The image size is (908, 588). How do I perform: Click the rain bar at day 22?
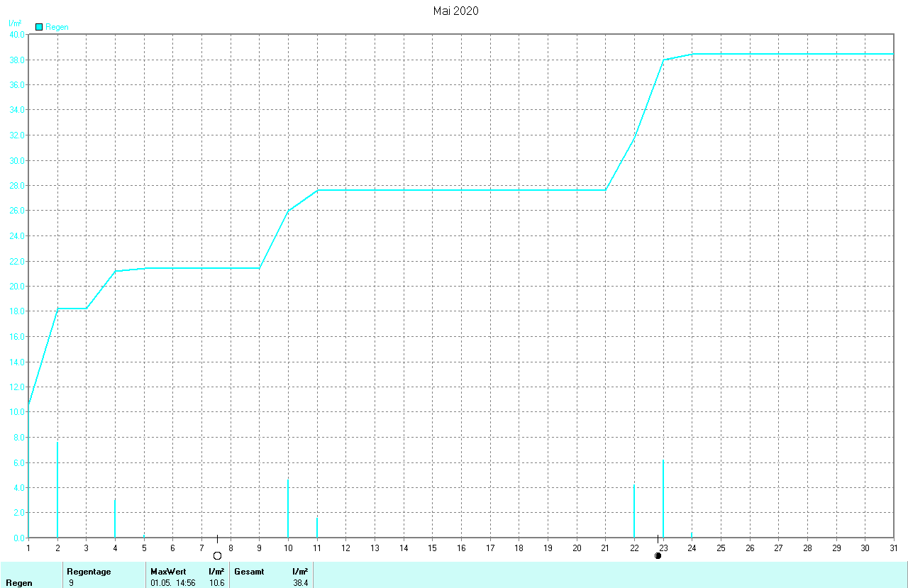tap(634, 511)
